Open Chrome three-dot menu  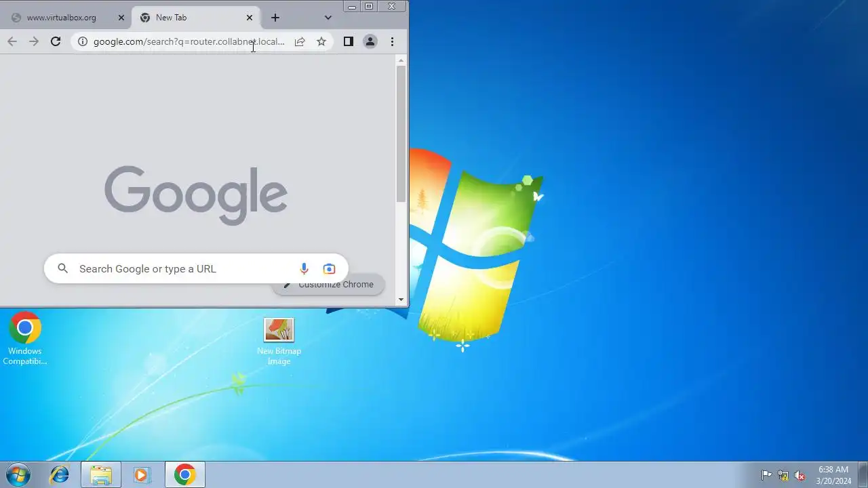392,41
